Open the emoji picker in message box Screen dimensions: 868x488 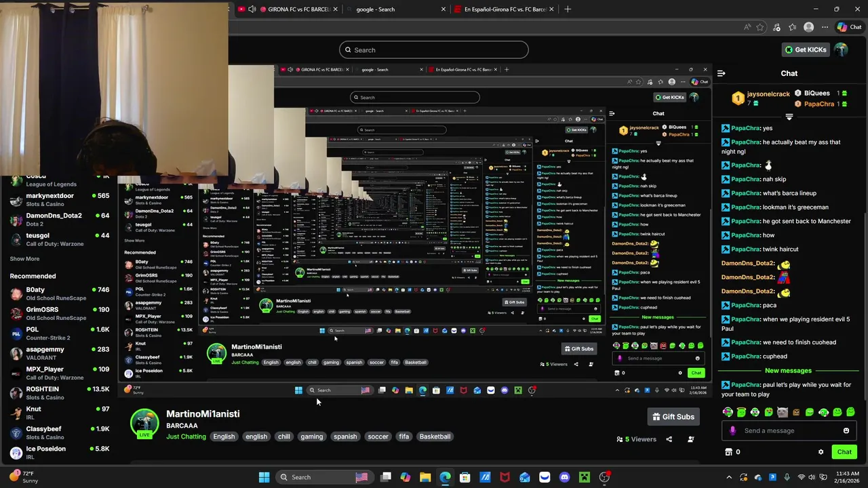846,430
